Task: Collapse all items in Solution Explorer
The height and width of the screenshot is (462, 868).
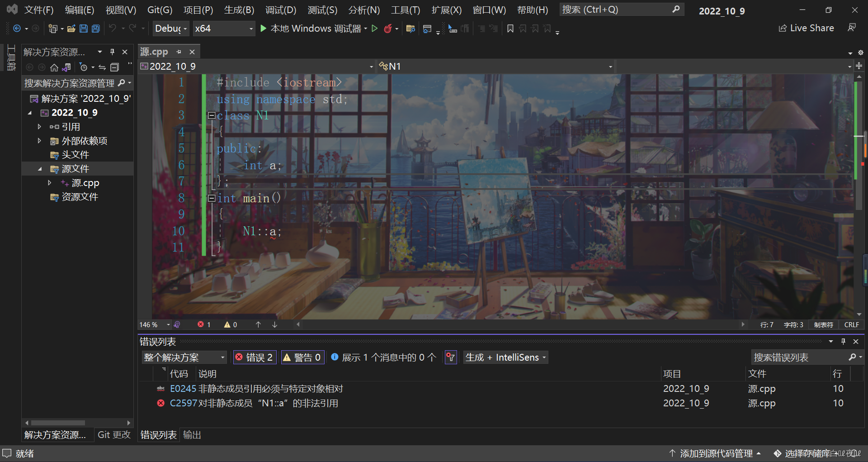Action: (115, 67)
